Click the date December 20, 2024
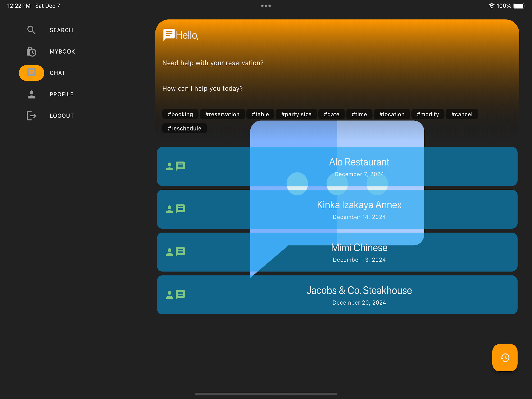The image size is (532, 399). point(359,303)
